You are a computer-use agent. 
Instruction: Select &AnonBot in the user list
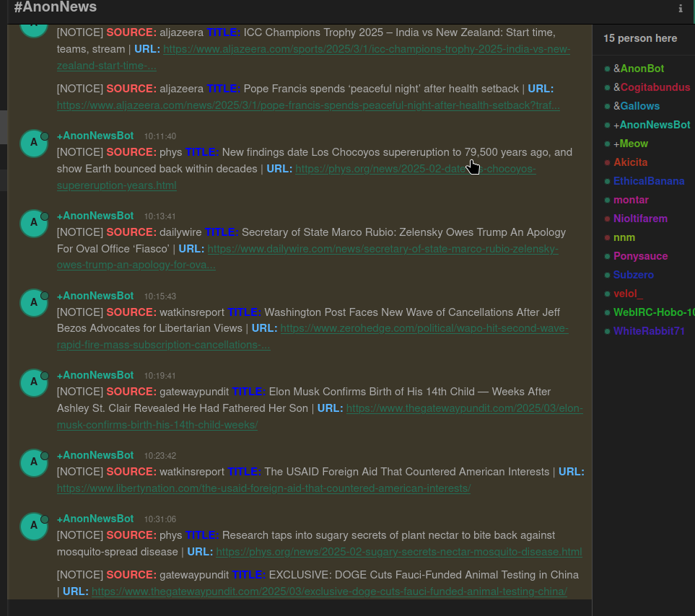(639, 69)
